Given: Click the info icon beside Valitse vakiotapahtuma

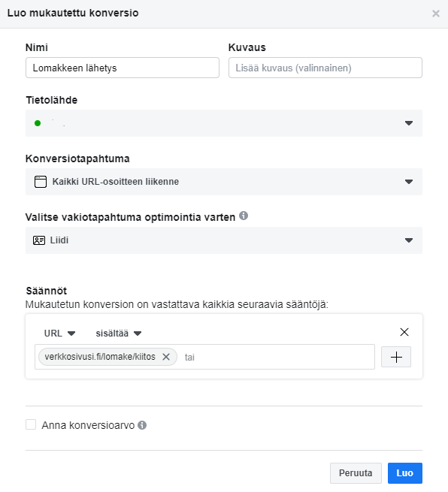Looking at the screenshot, I should click(x=244, y=216).
